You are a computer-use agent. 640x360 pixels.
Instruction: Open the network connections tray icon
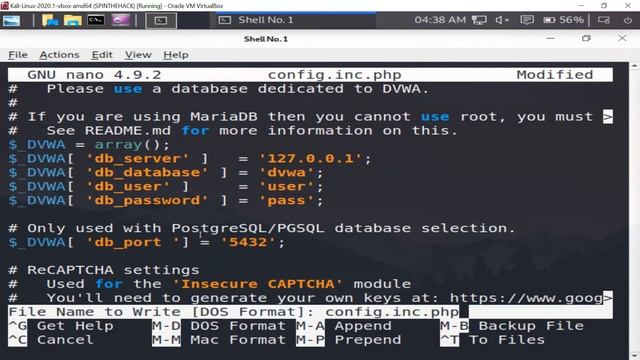[x=479, y=20]
